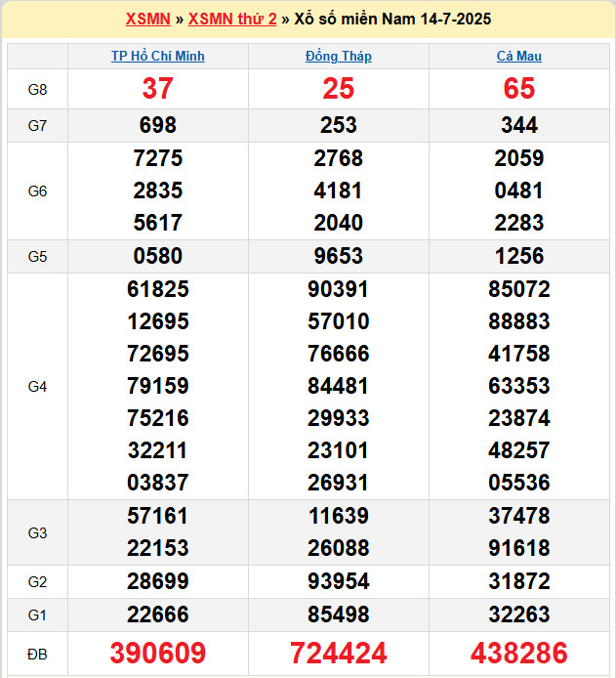Select the G6 number 2040

338,223
